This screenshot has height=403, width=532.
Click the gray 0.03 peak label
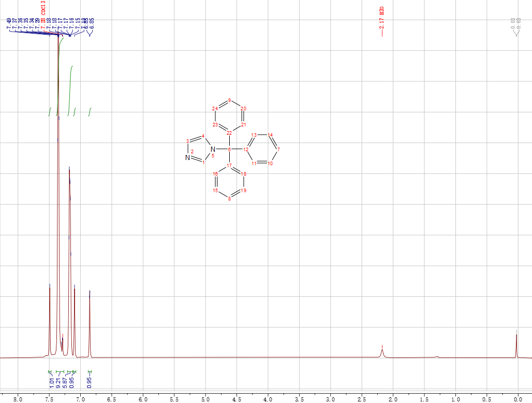[x=512, y=23]
